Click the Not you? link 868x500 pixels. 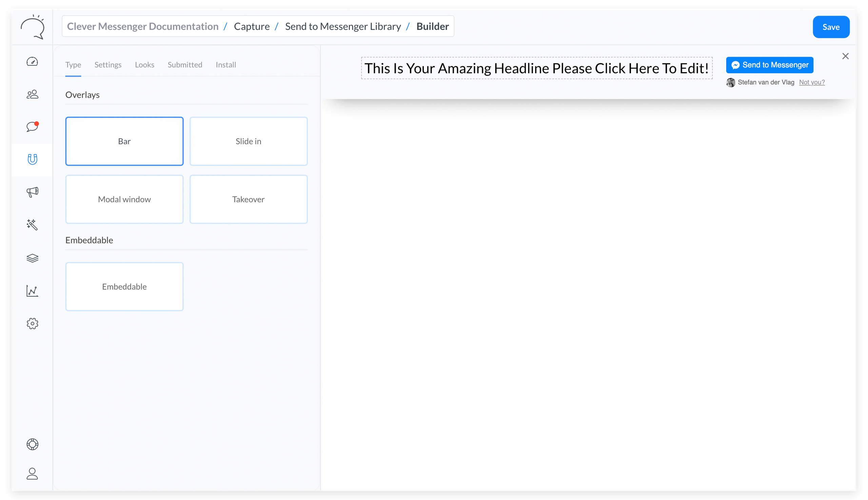(x=811, y=82)
